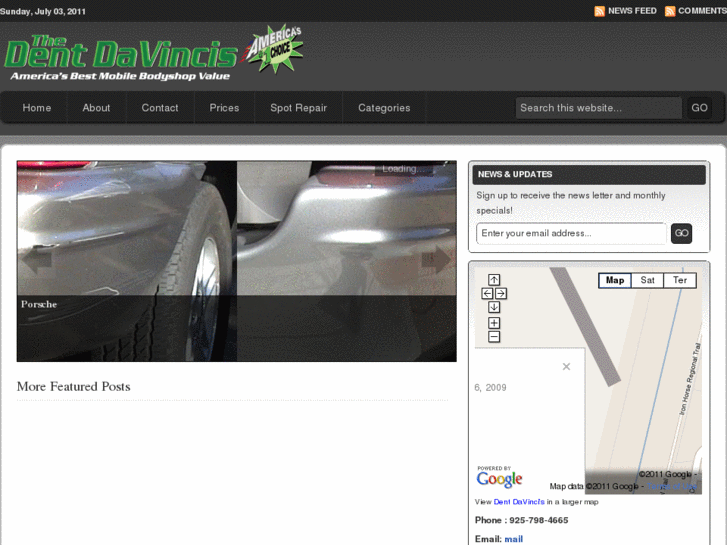Switch map to Map view
The image size is (727, 545).
click(x=615, y=280)
